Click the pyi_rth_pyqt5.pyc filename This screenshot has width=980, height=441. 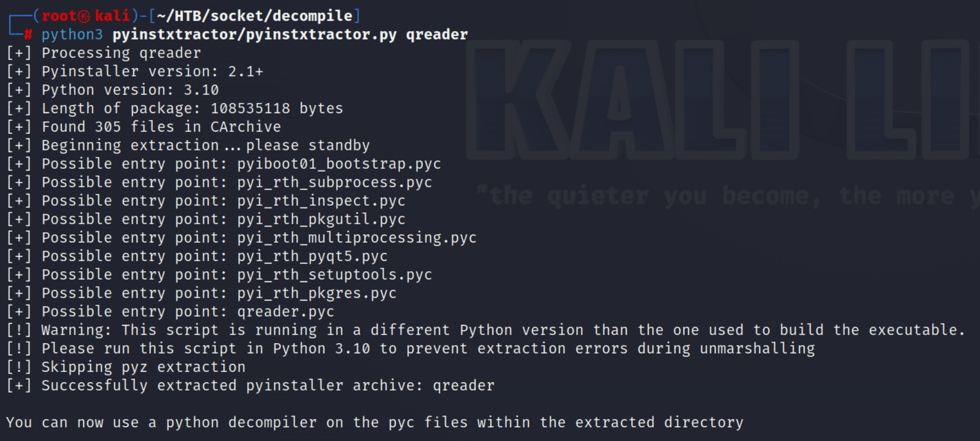313,256
